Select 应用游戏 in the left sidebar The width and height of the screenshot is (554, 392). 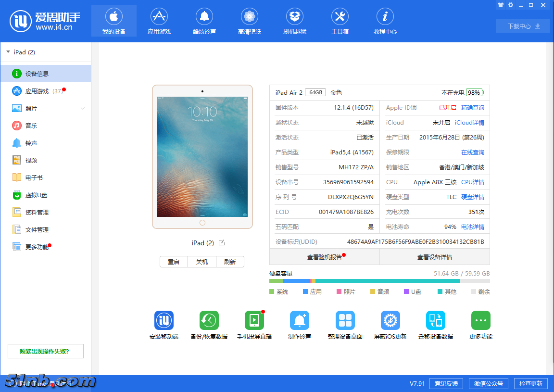pyautogui.click(x=37, y=91)
